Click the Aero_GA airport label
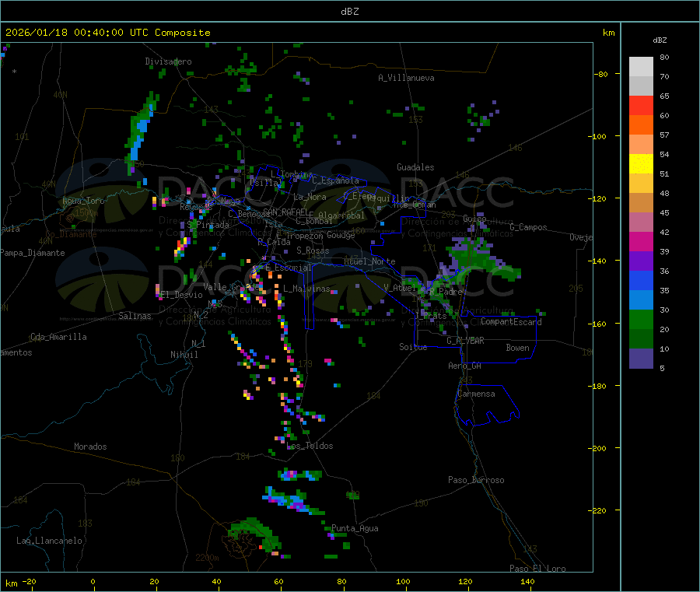Image resolution: width=700 pixels, height=592 pixels. tap(465, 366)
